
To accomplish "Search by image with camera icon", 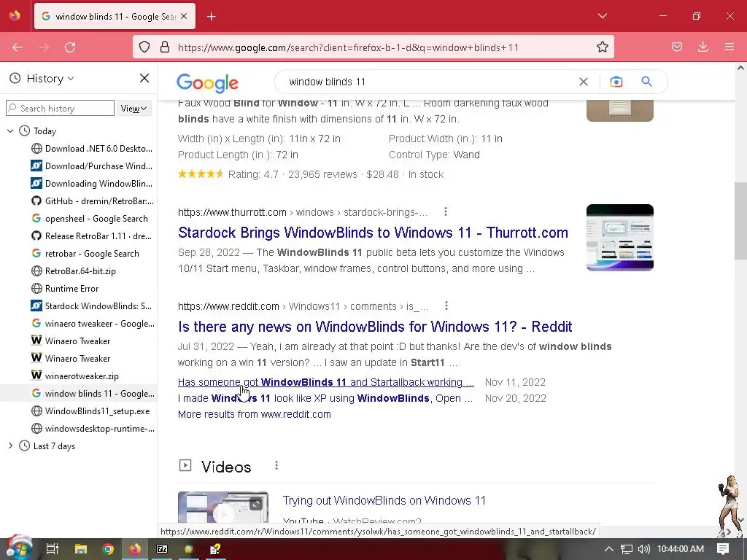I will pyautogui.click(x=616, y=82).
